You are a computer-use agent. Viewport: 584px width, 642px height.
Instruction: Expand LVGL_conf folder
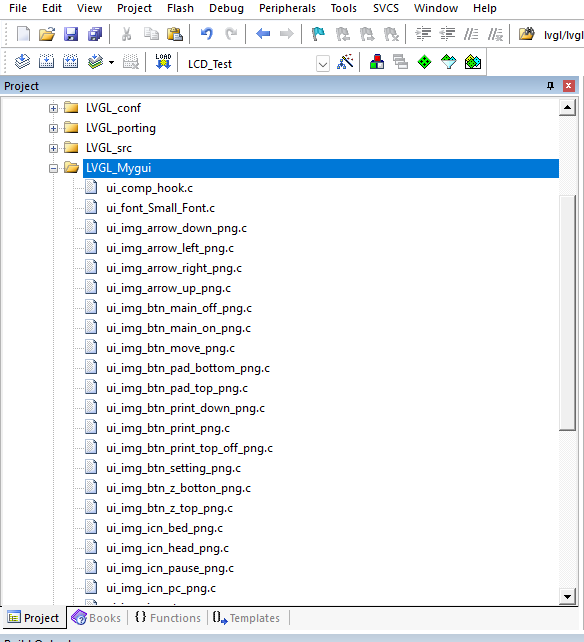pyautogui.click(x=53, y=109)
